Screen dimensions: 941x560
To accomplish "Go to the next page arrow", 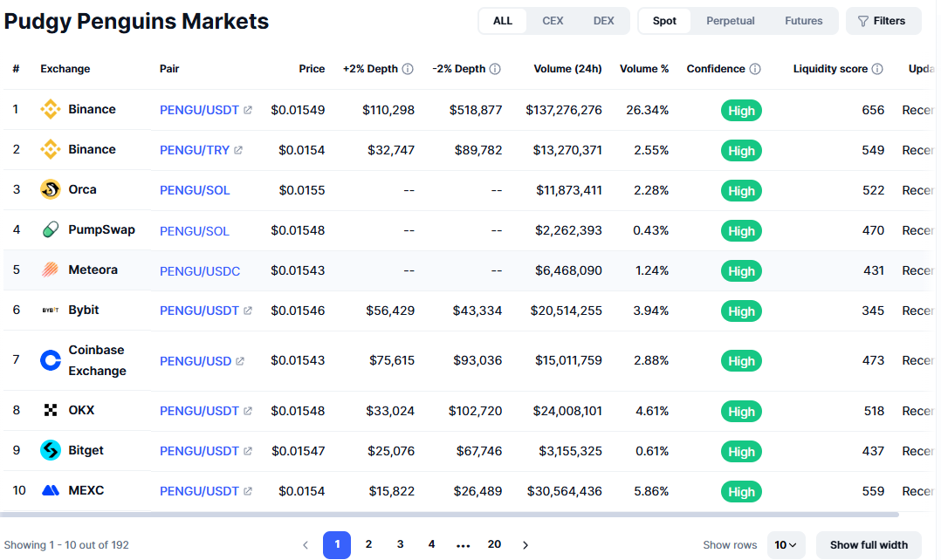I will point(525,545).
